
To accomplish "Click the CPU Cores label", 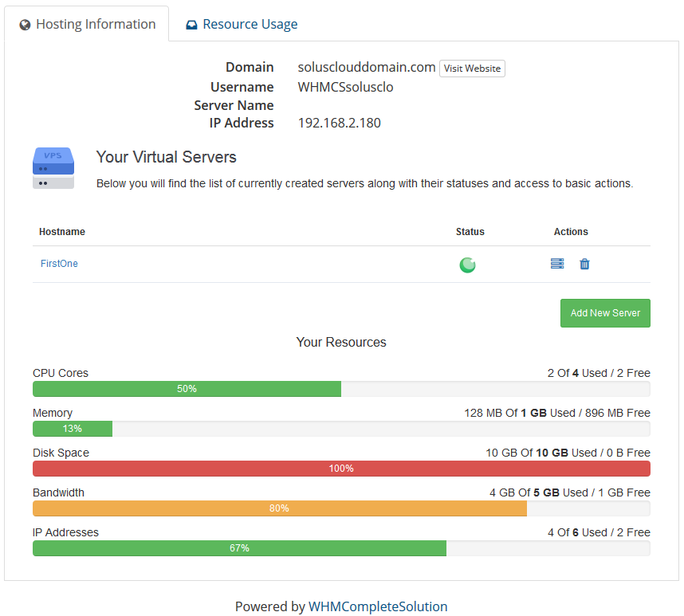I will click(x=61, y=373).
